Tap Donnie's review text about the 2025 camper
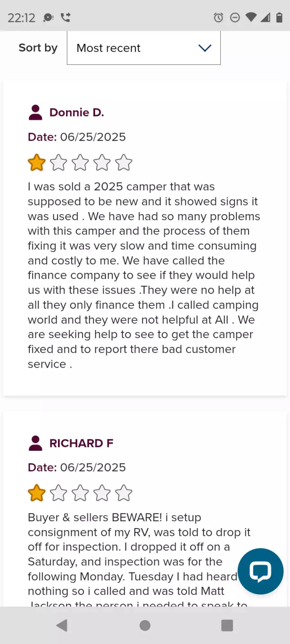290x644 pixels. coord(143,275)
